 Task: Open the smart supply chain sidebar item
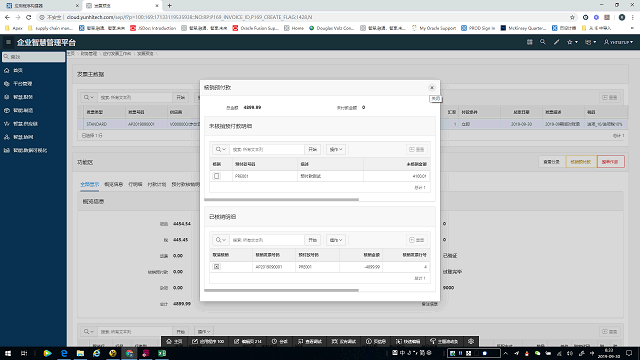pyautogui.click(x=25, y=124)
